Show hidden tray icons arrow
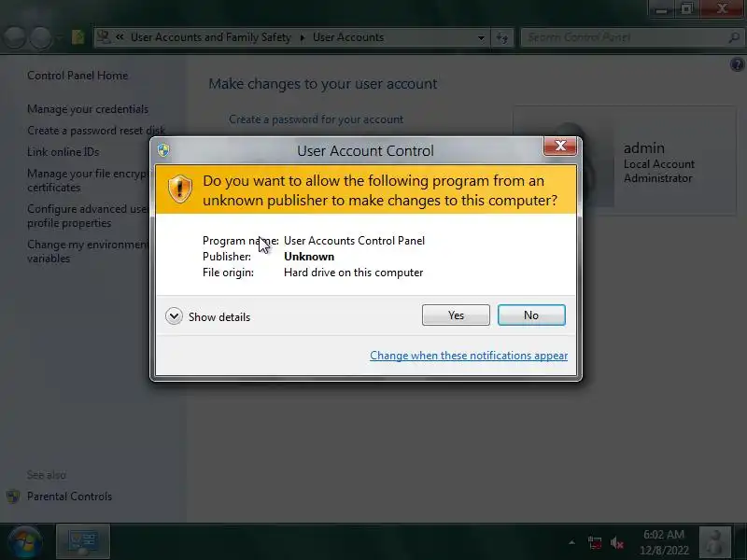This screenshot has height=560, width=747. click(571, 542)
